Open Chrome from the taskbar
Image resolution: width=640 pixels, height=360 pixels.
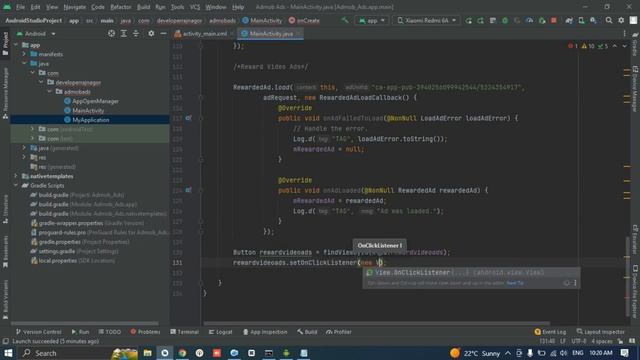(182, 353)
